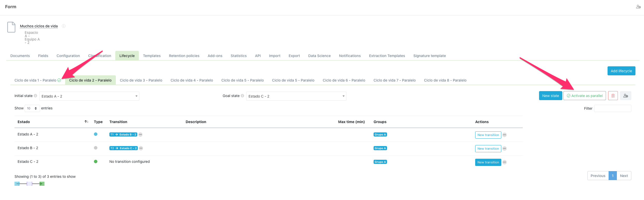The height and width of the screenshot is (200, 644).
Task: Open the Initial state dropdown
Action: [x=89, y=96]
